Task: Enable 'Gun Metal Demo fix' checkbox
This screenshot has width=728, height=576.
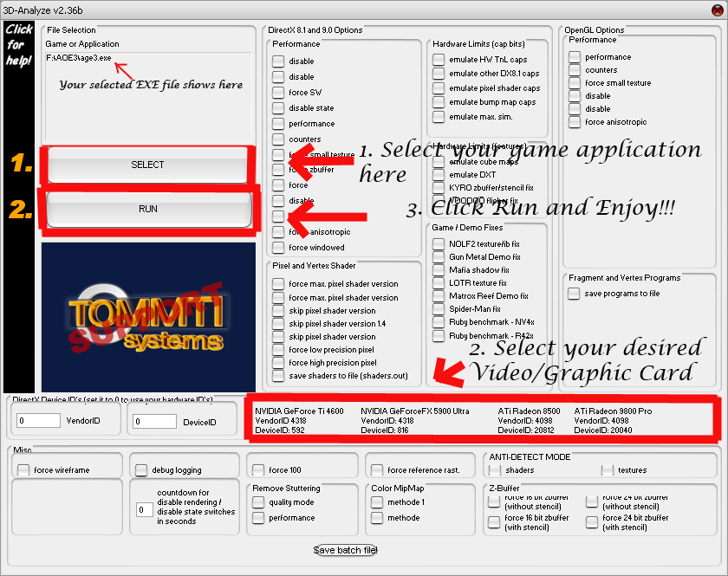Action: [439, 256]
